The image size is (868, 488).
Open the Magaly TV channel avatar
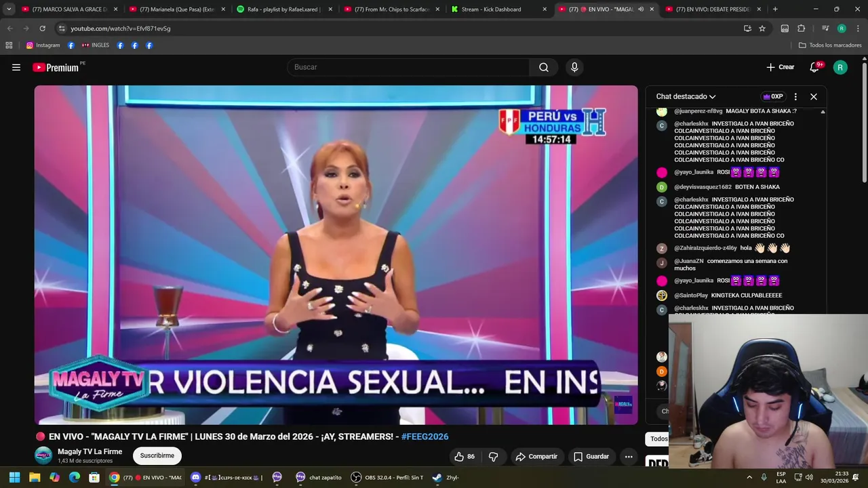click(43, 455)
